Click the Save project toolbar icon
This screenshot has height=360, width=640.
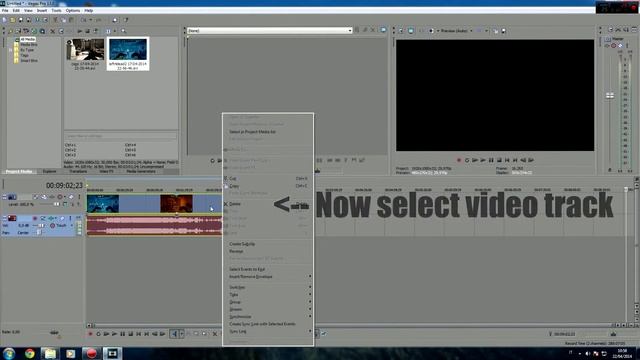click(x=20, y=20)
